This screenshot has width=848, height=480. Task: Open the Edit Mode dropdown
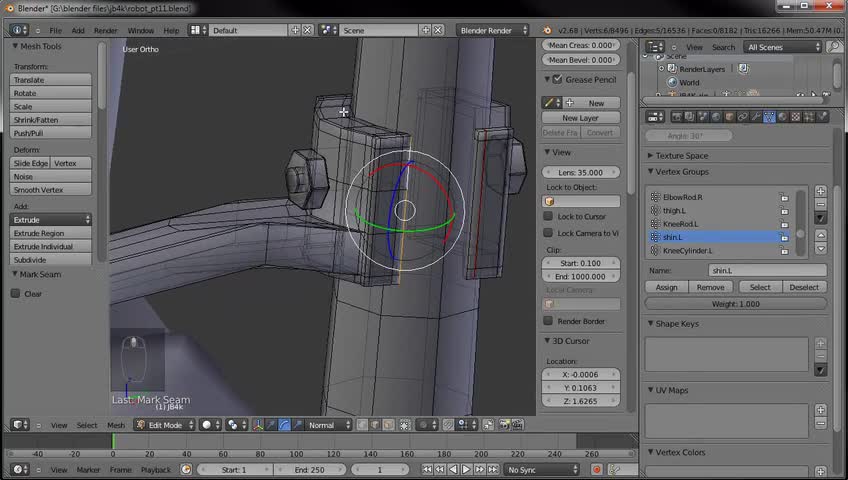click(167, 425)
